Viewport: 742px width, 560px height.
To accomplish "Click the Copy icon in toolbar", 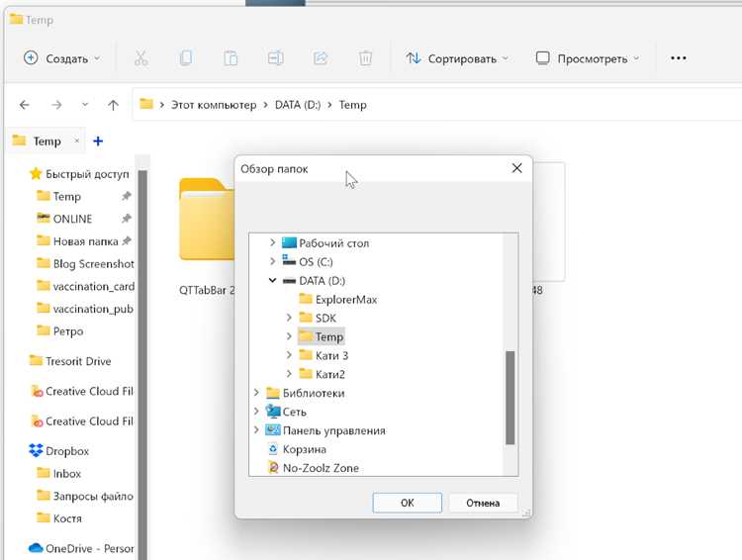I will click(x=186, y=58).
